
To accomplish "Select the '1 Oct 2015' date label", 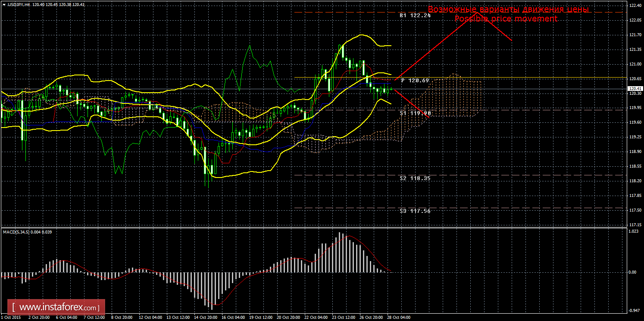I will (x=11, y=318).
